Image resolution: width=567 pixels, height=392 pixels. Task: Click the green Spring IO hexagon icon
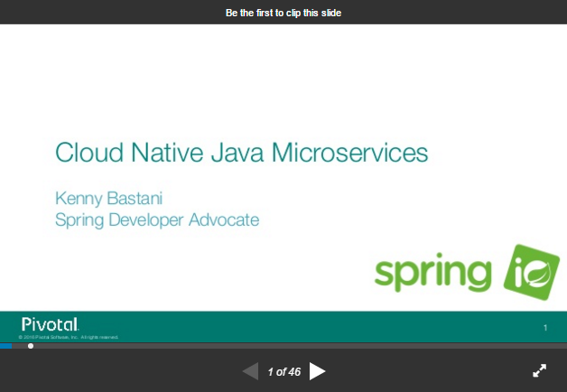(x=530, y=271)
